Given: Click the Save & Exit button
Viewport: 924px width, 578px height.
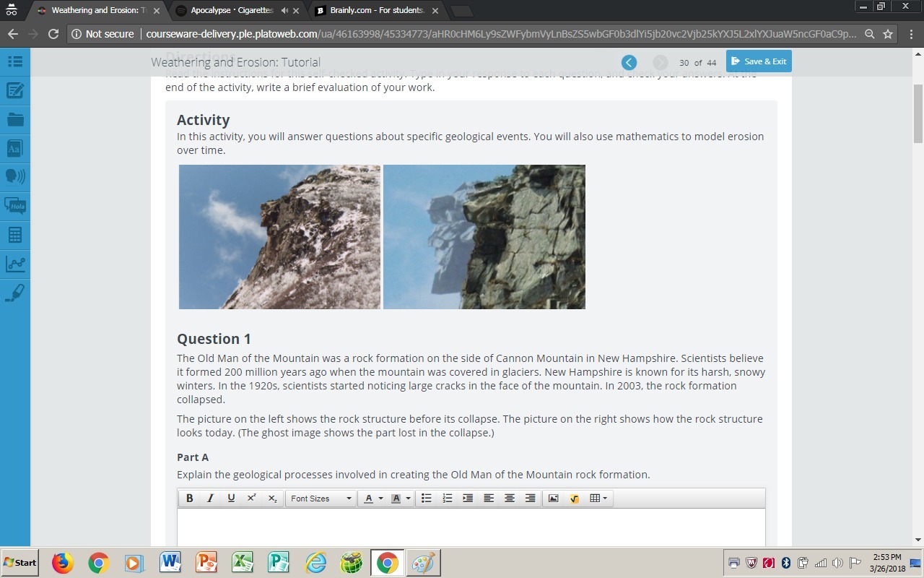Looking at the screenshot, I should point(759,61).
